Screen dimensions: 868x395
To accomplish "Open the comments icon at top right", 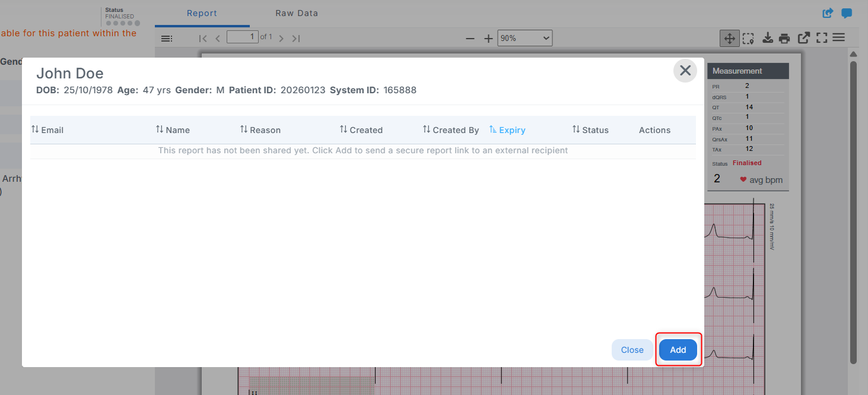I will 846,12.
